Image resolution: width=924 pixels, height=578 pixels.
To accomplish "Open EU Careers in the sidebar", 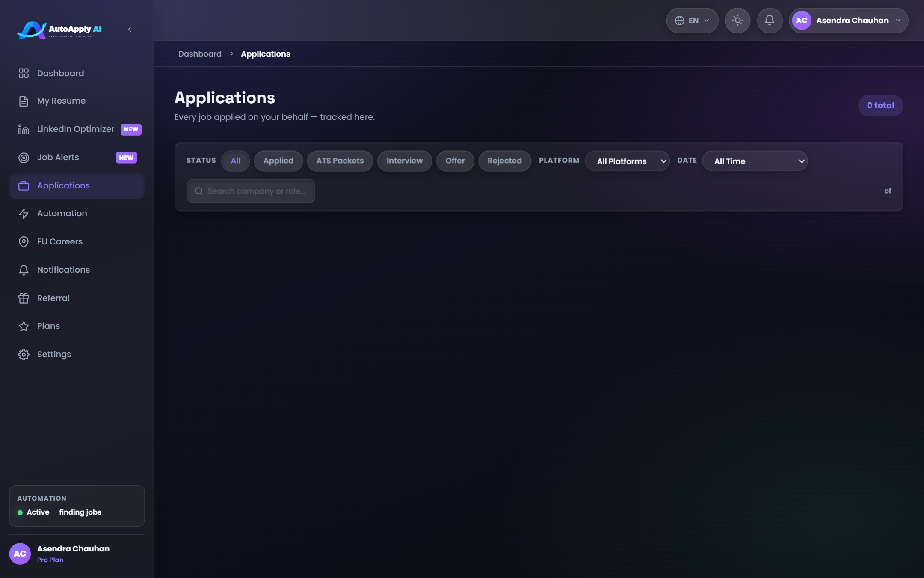I will click(x=77, y=242).
